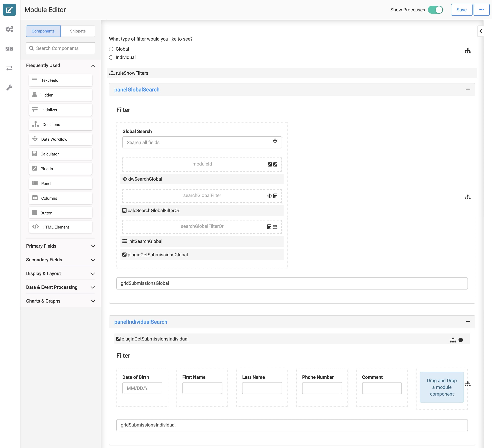Screen dimensions: 492x448
Task: Select the gridSubmissionsIndividual component
Action: pyautogui.click(x=292, y=425)
